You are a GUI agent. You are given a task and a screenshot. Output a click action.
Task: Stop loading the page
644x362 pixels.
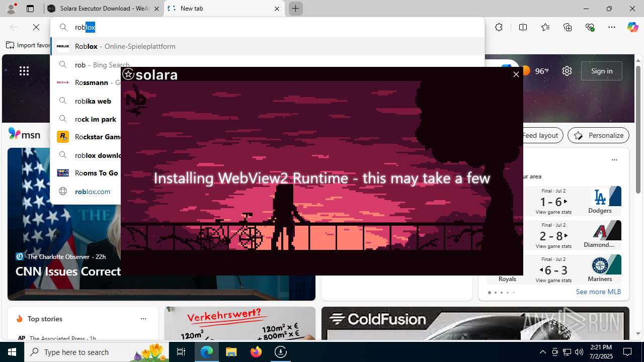[x=36, y=27]
